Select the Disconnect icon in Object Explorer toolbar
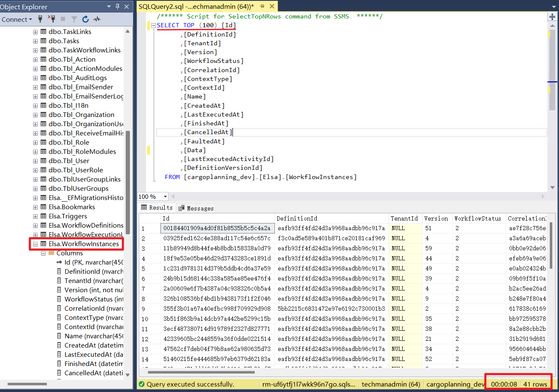The image size is (559, 392). [x=52, y=19]
